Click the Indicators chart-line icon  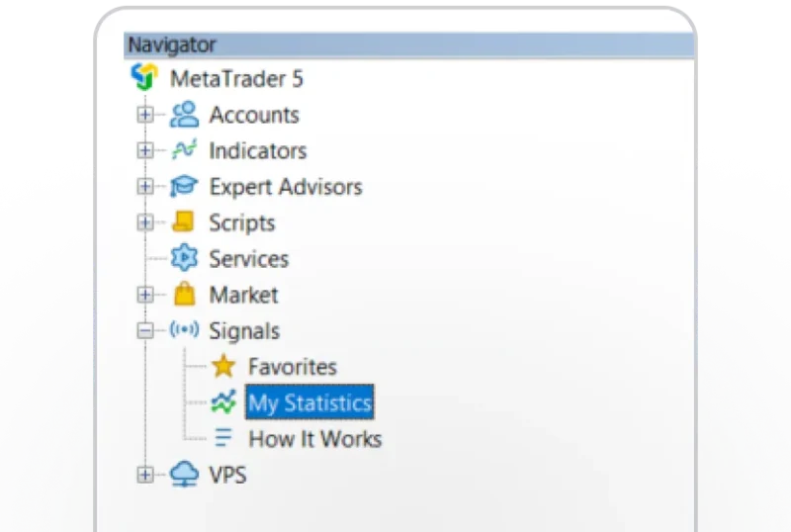(184, 150)
